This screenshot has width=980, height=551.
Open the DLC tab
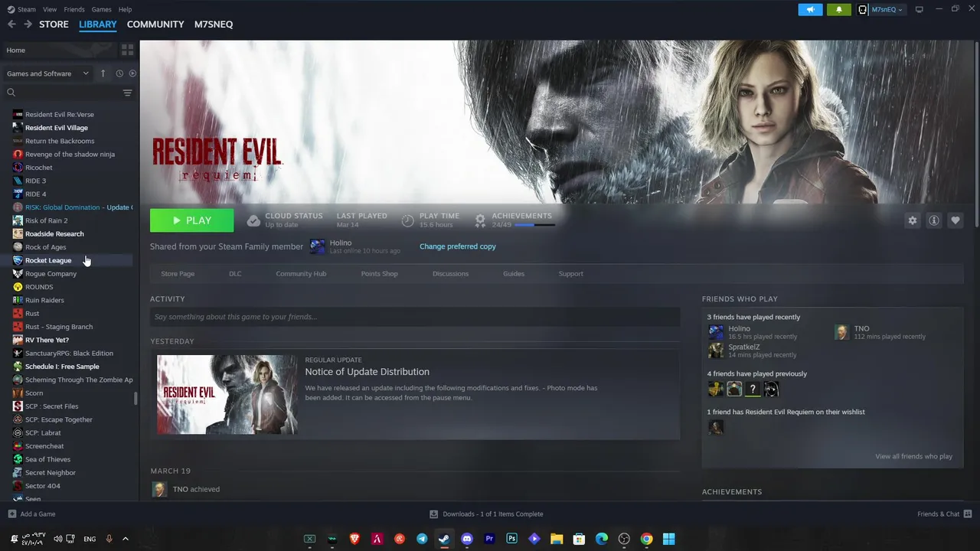click(x=235, y=274)
